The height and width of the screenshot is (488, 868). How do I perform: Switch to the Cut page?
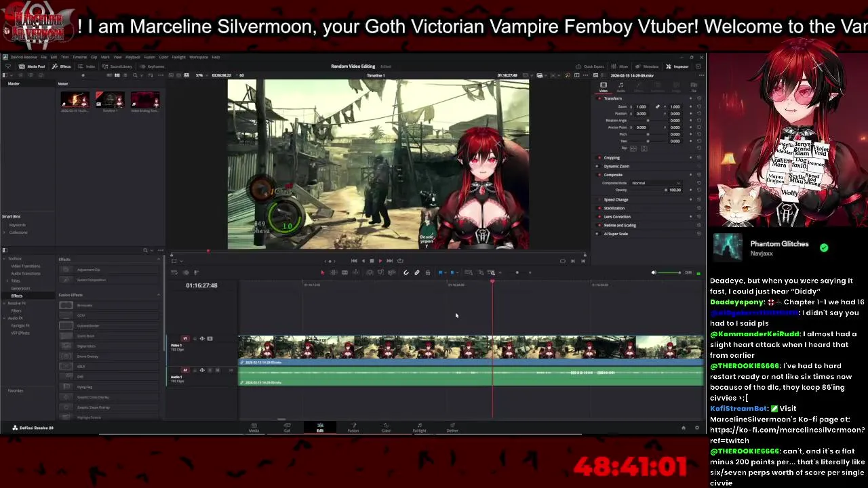287,428
